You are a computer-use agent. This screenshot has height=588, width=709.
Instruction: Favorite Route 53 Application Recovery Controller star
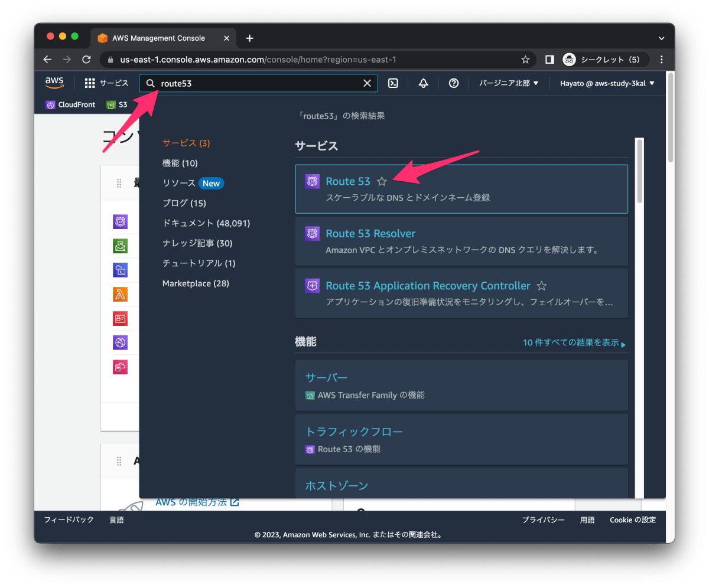click(x=541, y=286)
